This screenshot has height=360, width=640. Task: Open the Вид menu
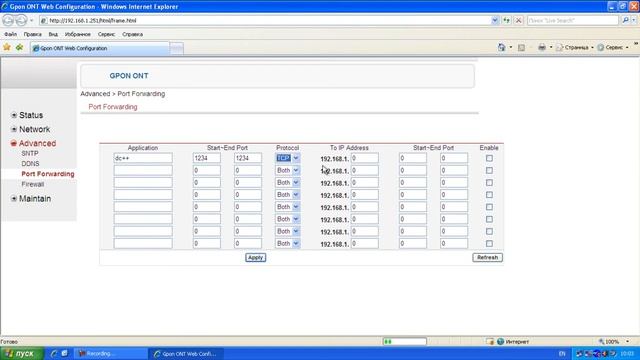(53, 34)
